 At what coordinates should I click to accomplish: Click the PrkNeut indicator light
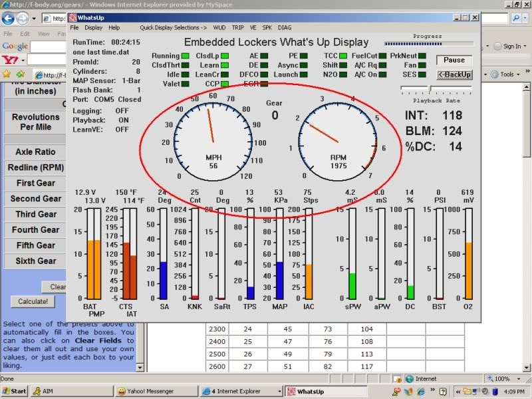422,56
